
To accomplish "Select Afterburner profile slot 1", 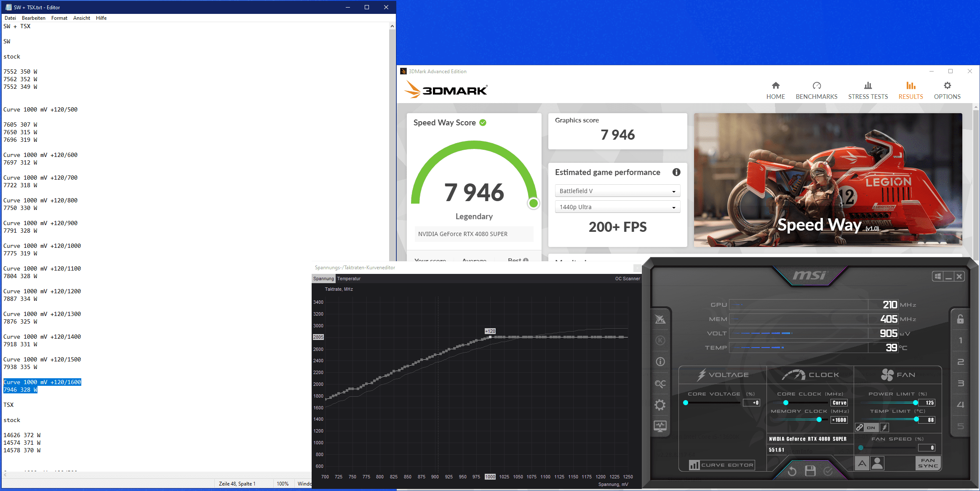I will (961, 340).
